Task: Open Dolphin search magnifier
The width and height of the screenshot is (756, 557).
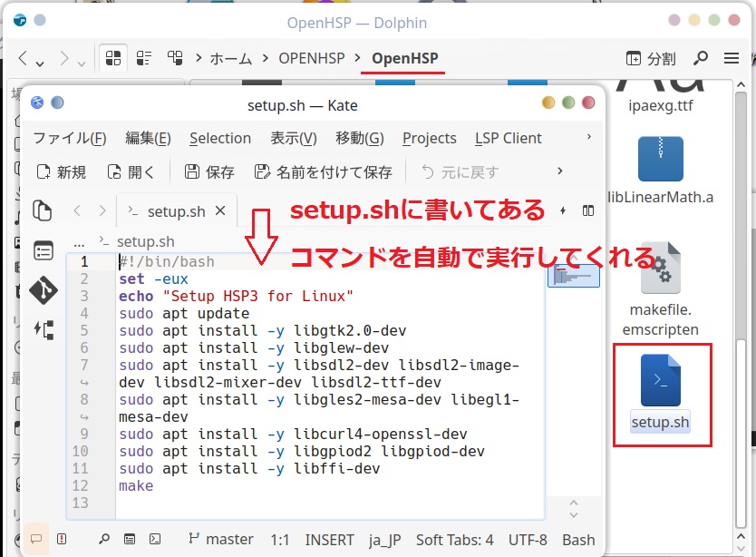Action: click(x=701, y=58)
